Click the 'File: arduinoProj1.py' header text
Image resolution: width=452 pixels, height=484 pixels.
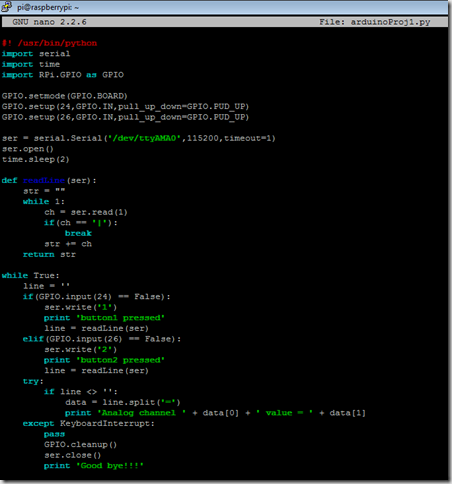click(x=375, y=22)
